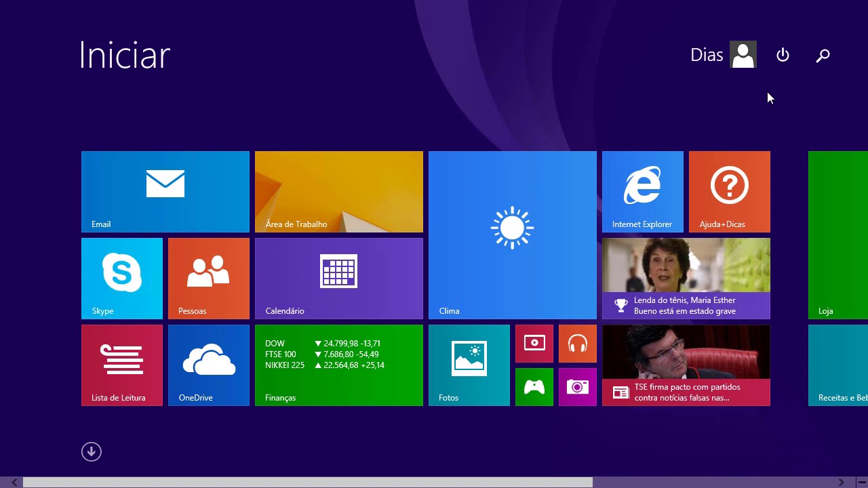Open the Finanças stock tile
868x488 pixels.
339,365
